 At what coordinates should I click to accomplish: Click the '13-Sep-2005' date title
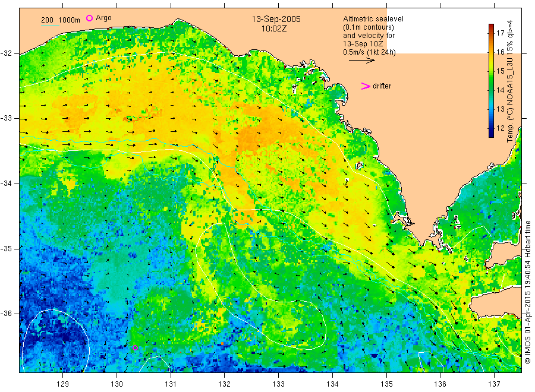(x=276, y=19)
